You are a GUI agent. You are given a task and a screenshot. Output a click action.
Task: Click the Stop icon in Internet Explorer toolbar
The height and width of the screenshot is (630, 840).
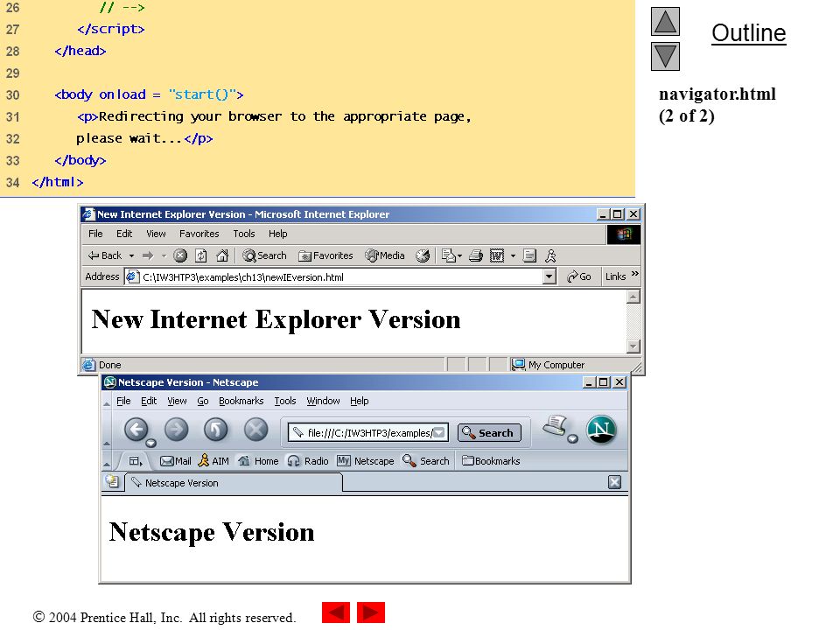coord(180,255)
